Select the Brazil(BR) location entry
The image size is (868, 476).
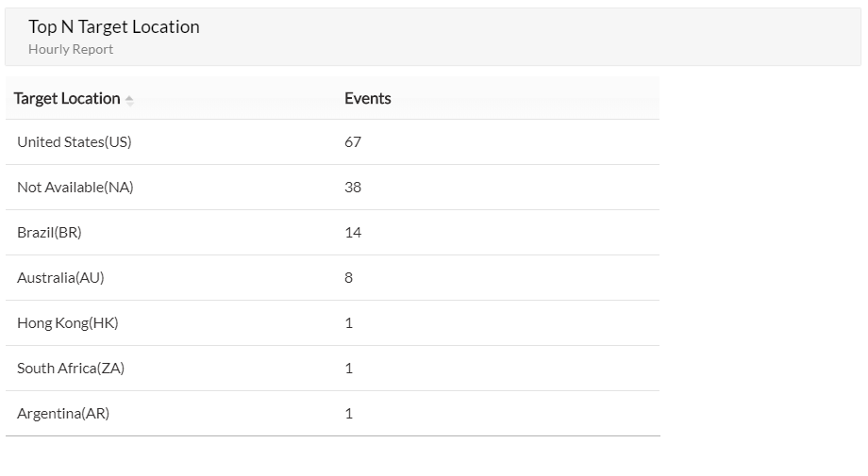pos(49,233)
